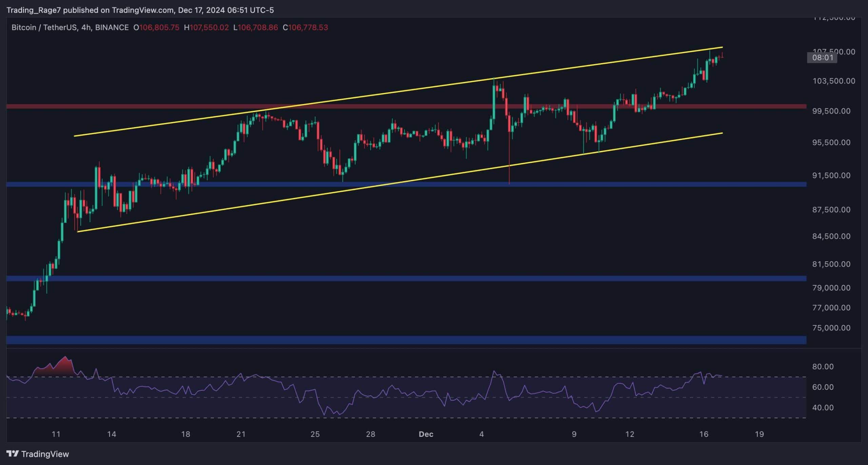Click the Dec month label on time axis

[x=426, y=434]
